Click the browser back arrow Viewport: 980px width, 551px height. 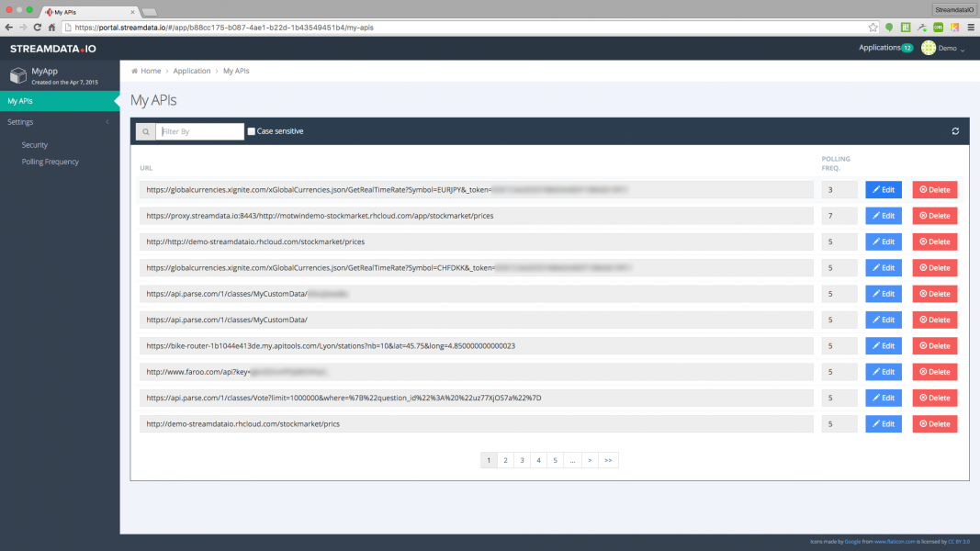coord(9,28)
